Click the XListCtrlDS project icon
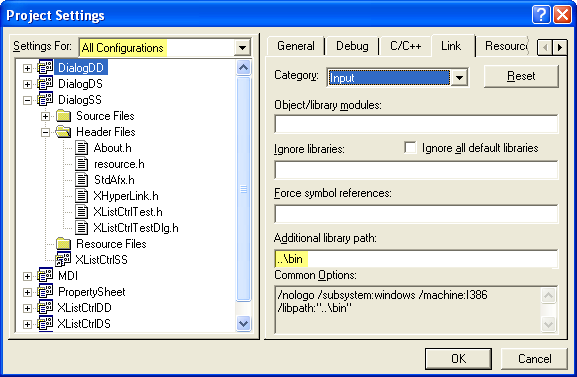 [x=45, y=324]
